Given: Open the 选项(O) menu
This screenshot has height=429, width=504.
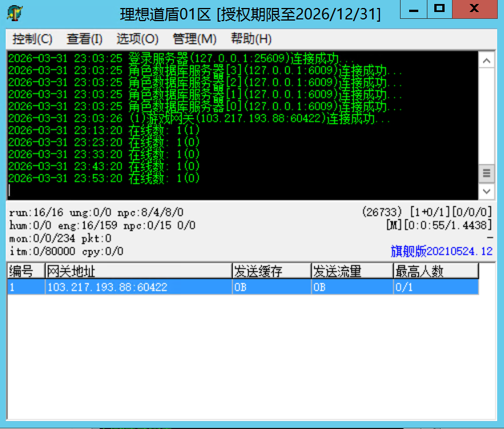Looking at the screenshot, I should [137, 39].
